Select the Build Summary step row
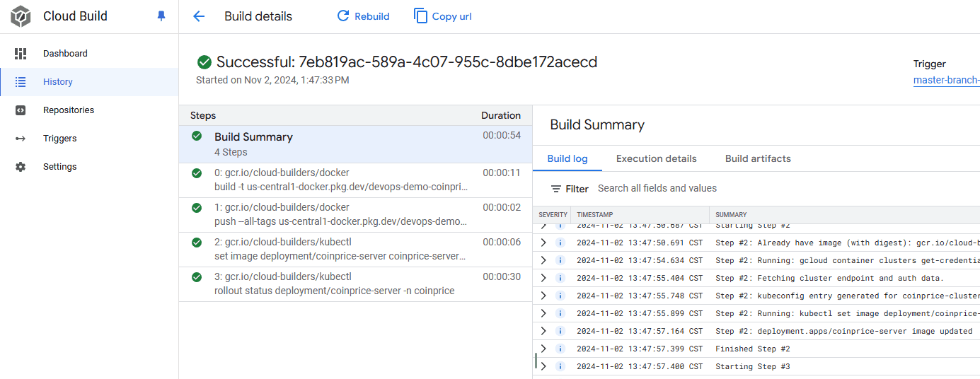The image size is (980, 379). 355,144
